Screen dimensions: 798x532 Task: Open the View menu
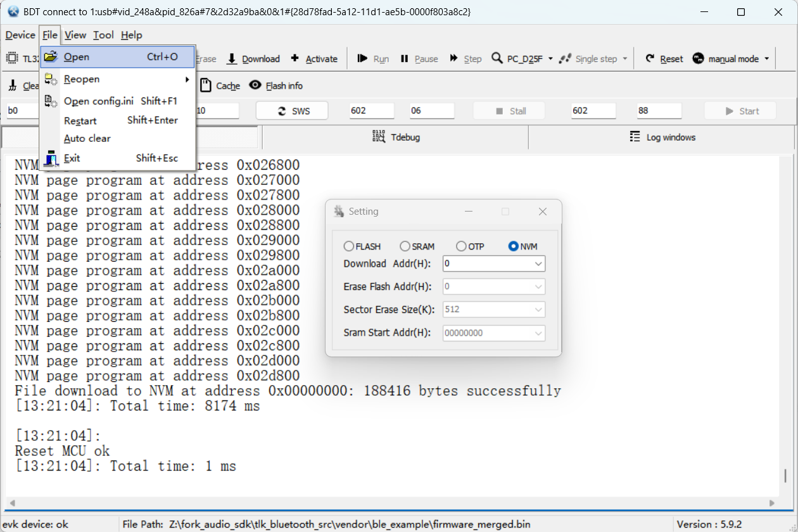click(x=75, y=35)
